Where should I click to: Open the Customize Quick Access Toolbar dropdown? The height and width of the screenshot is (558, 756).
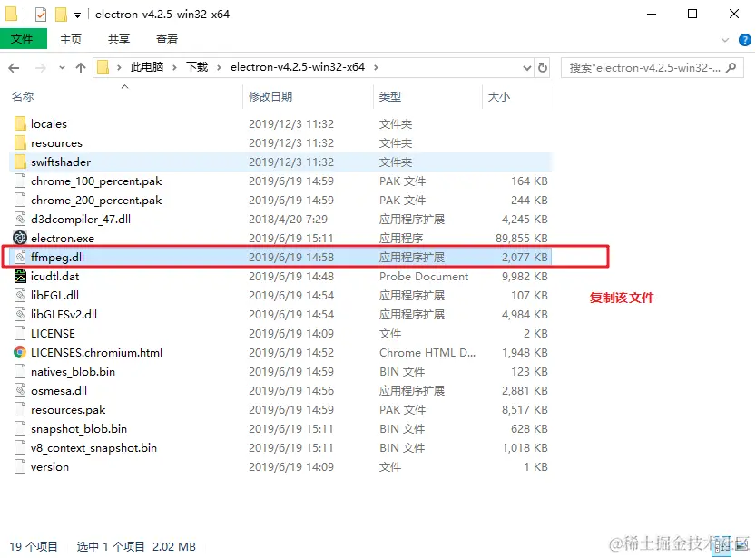pyautogui.click(x=77, y=15)
